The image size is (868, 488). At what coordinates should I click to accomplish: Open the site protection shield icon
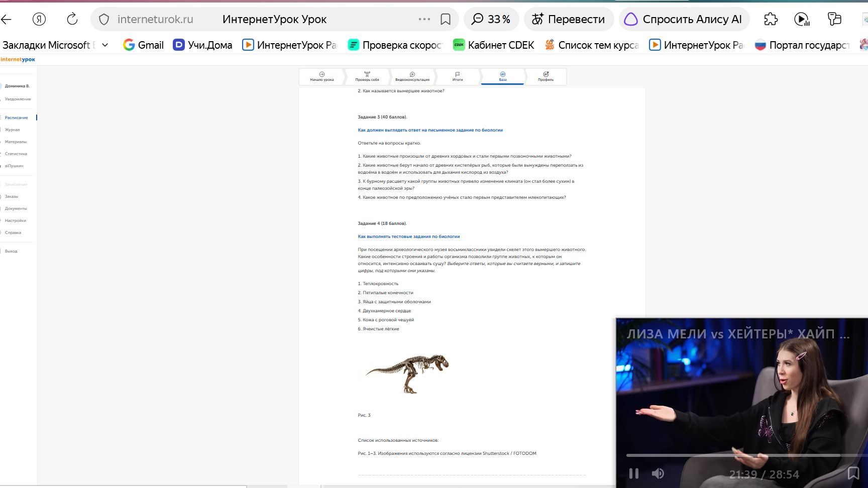coord(104,19)
